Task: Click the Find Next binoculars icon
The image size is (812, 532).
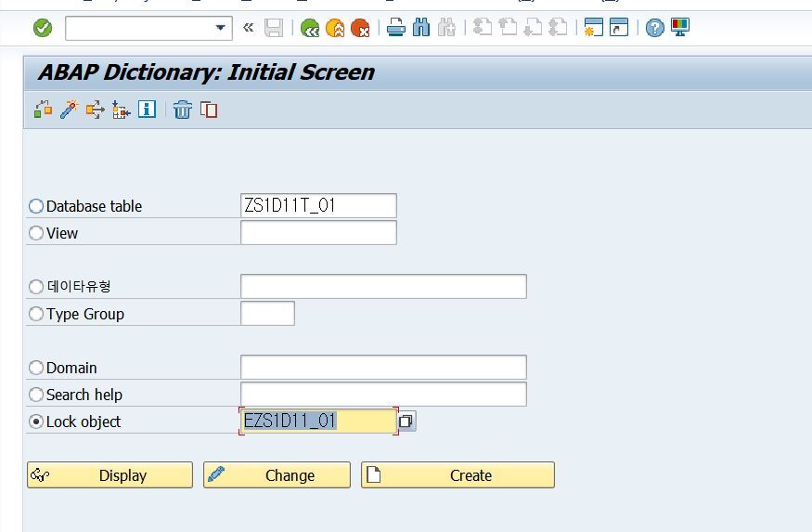Action: point(446,28)
